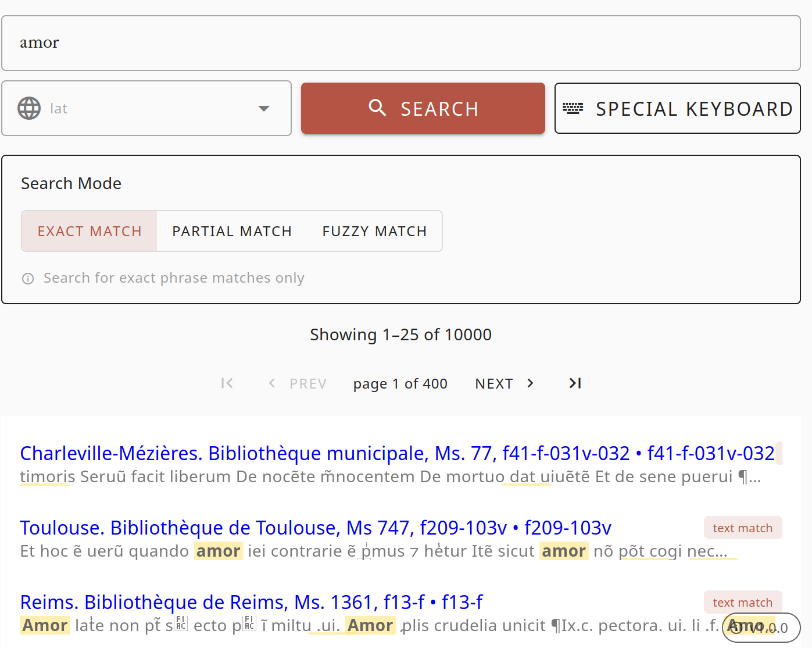Jump to the last results page icon
This screenshot has width=812, height=648.
click(x=575, y=383)
